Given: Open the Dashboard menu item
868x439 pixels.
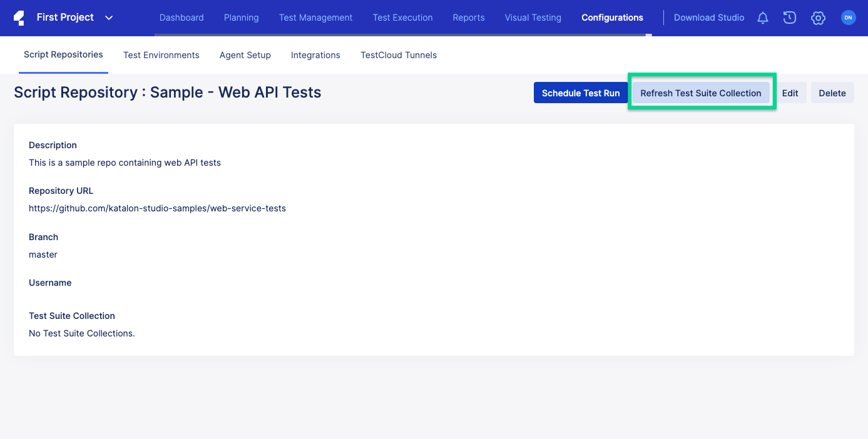Looking at the screenshot, I should coord(181,18).
